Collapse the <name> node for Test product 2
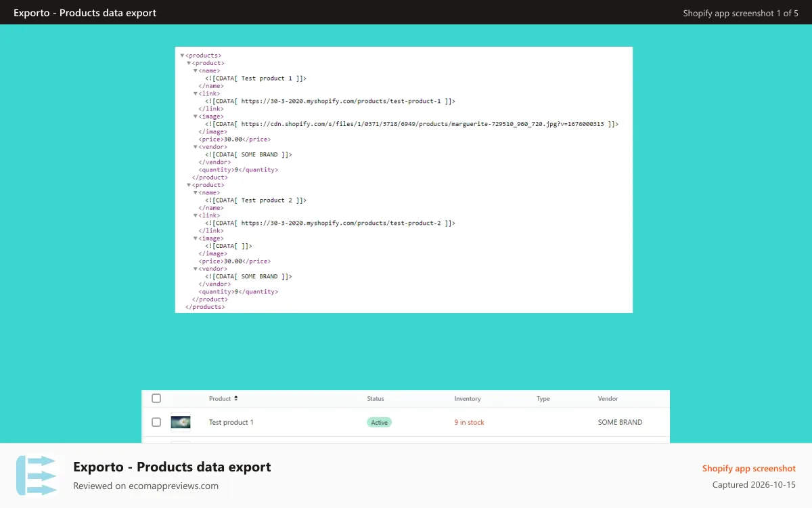 click(x=196, y=192)
